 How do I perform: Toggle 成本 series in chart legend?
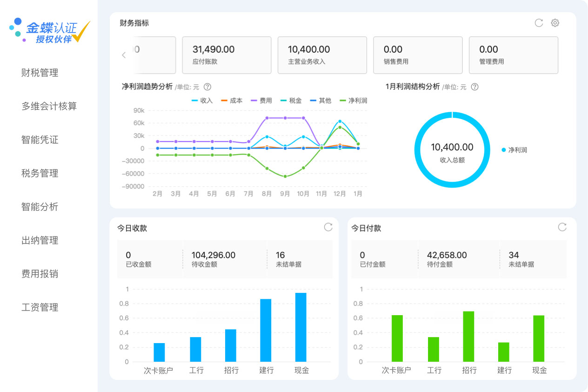(x=232, y=101)
